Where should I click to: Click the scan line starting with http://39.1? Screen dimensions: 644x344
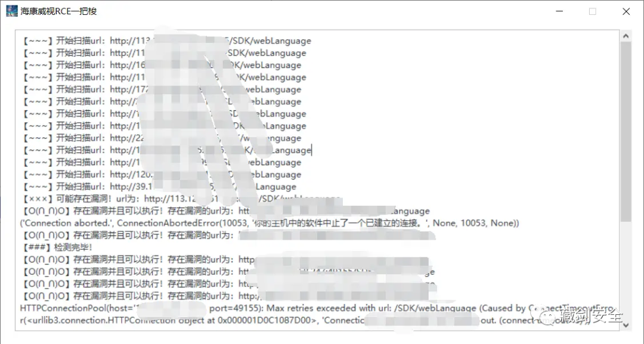pos(159,187)
